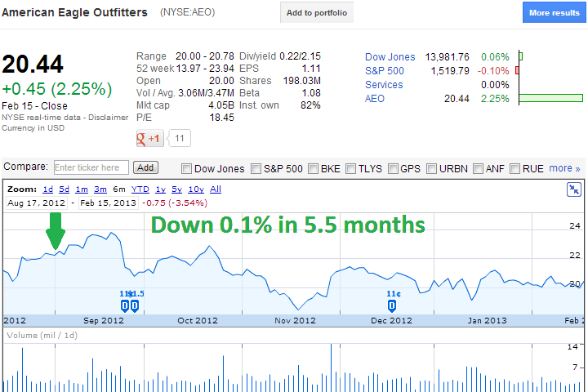Image resolution: width=588 pixels, height=392 pixels.
Task: Click the Jan 2013 timeline label
Action: [x=487, y=321]
